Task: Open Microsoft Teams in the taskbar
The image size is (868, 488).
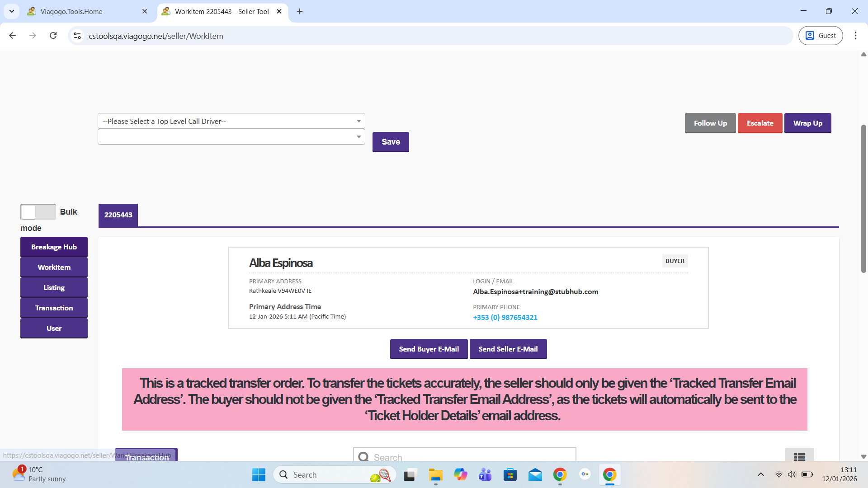Action: pyautogui.click(x=485, y=475)
